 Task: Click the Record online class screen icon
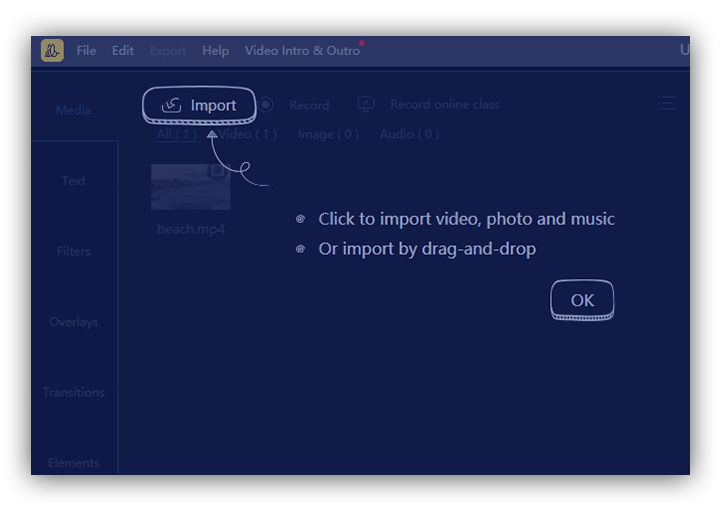coord(366,104)
